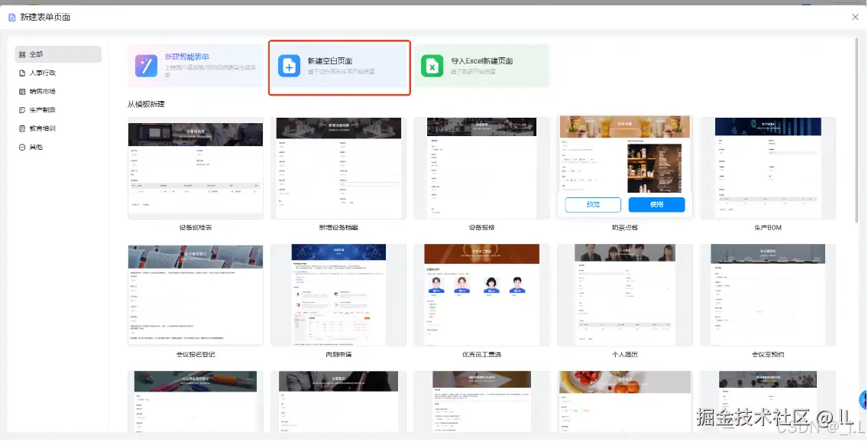Open the 设备巡检表 template thumbnail
This screenshot has height=442, width=868.
tap(196, 168)
